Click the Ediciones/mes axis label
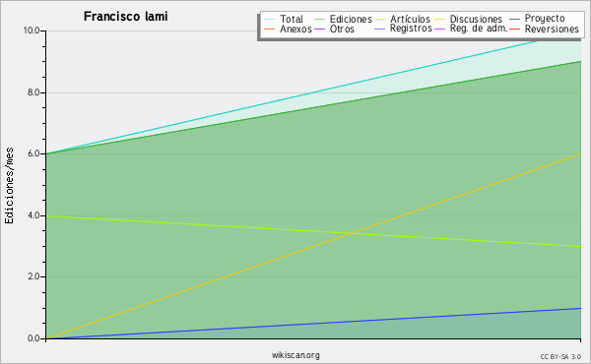Viewport: 591px width, 364px height. point(9,186)
